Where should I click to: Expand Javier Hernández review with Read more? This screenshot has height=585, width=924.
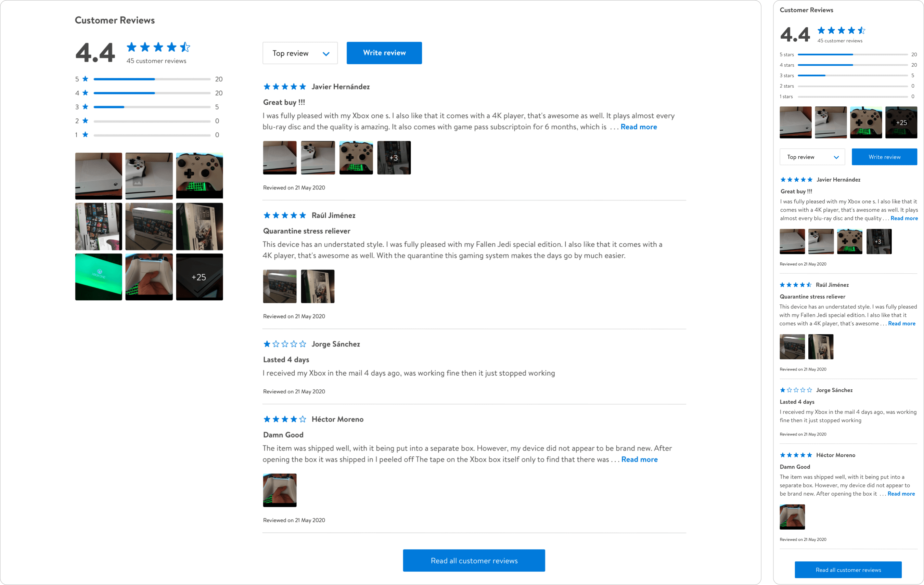coord(639,127)
